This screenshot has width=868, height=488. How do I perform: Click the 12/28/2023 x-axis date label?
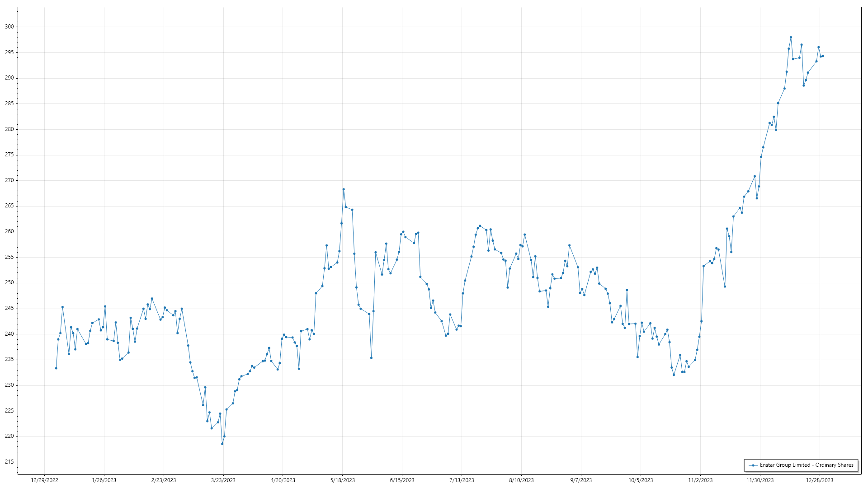[819, 480]
